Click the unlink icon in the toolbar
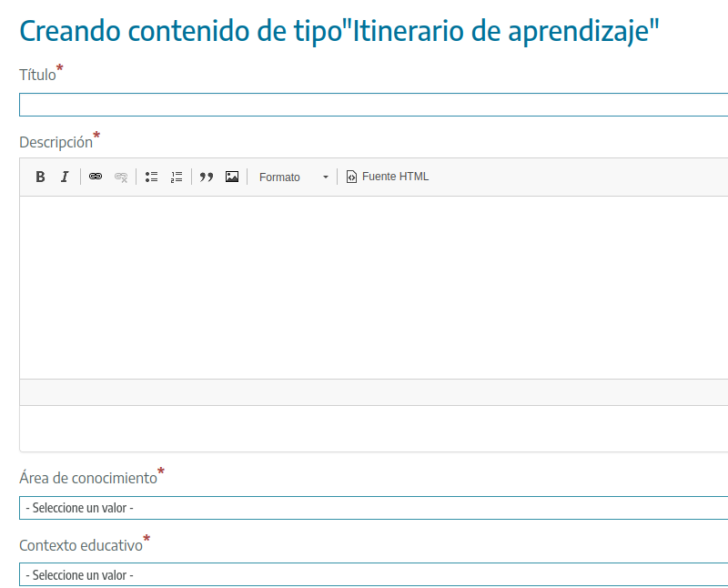Screen dimensions: 728x588 (121, 177)
